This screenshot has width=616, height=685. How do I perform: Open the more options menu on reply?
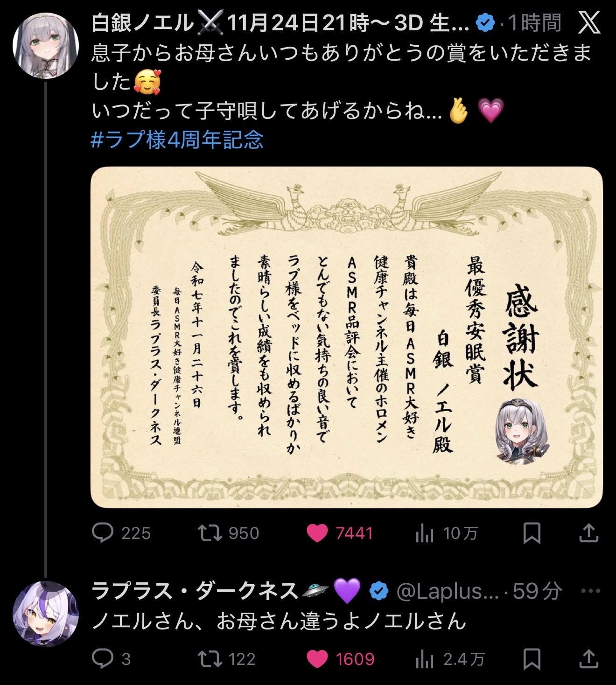coord(591,591)
